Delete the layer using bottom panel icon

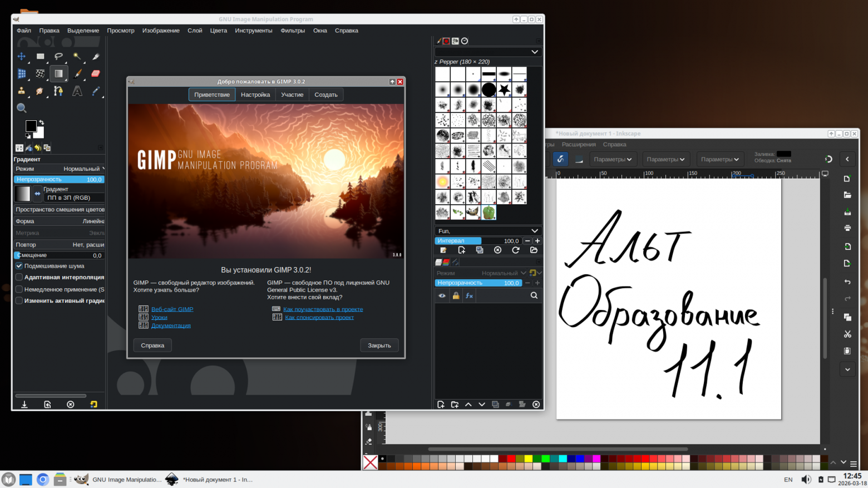click(x=536, y=405)
